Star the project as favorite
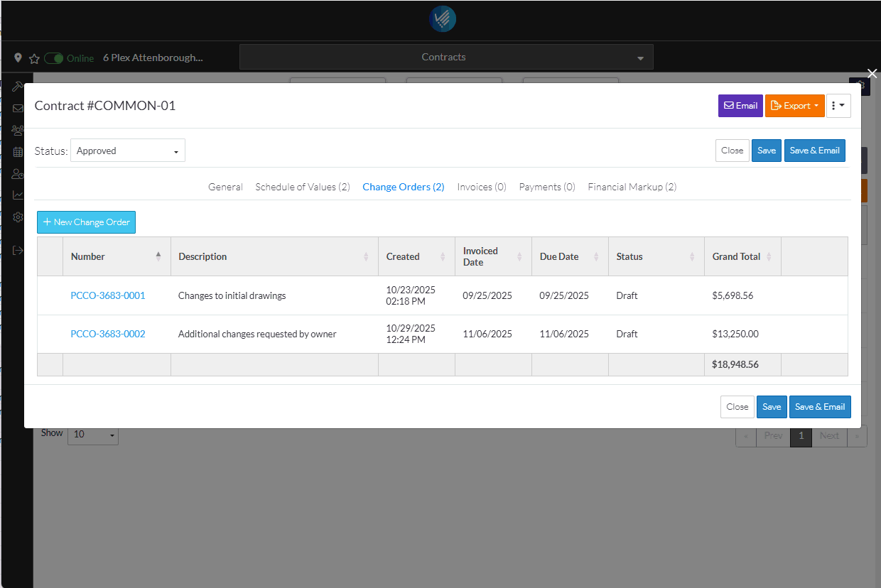Screen dimensions: 881x588 pyautogui.click(x=33, y=58)
